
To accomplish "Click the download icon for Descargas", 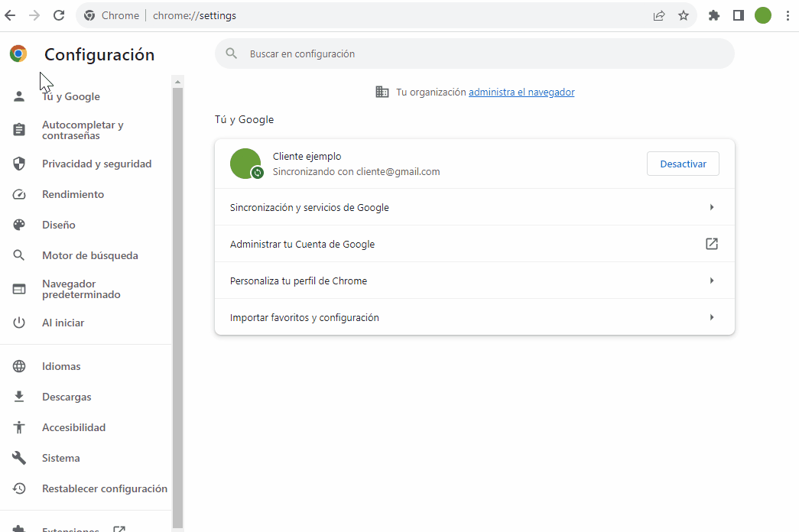I will click(19, 397).
